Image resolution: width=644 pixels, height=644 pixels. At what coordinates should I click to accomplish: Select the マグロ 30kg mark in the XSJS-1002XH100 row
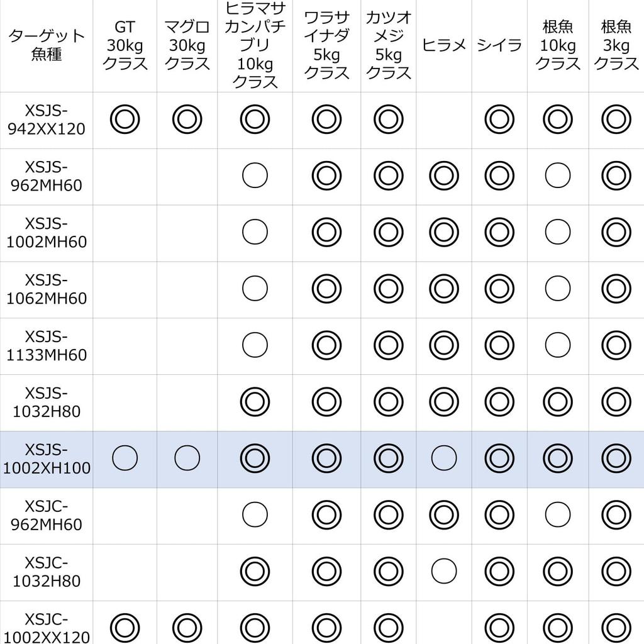(187, 458)
